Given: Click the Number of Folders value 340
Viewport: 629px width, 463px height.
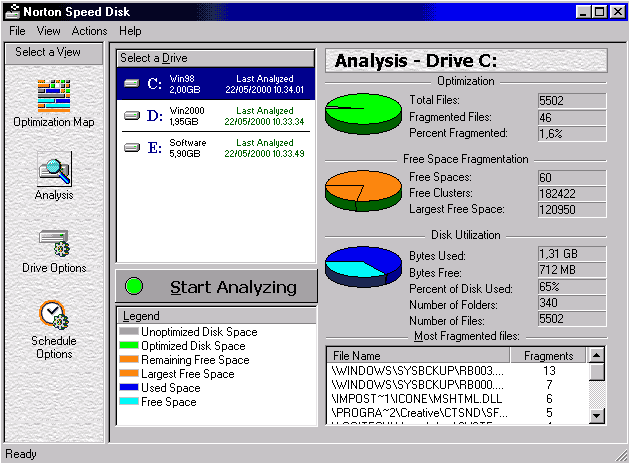Looking at the screenshot, I should pyautogui.click(x=572, y=303).
